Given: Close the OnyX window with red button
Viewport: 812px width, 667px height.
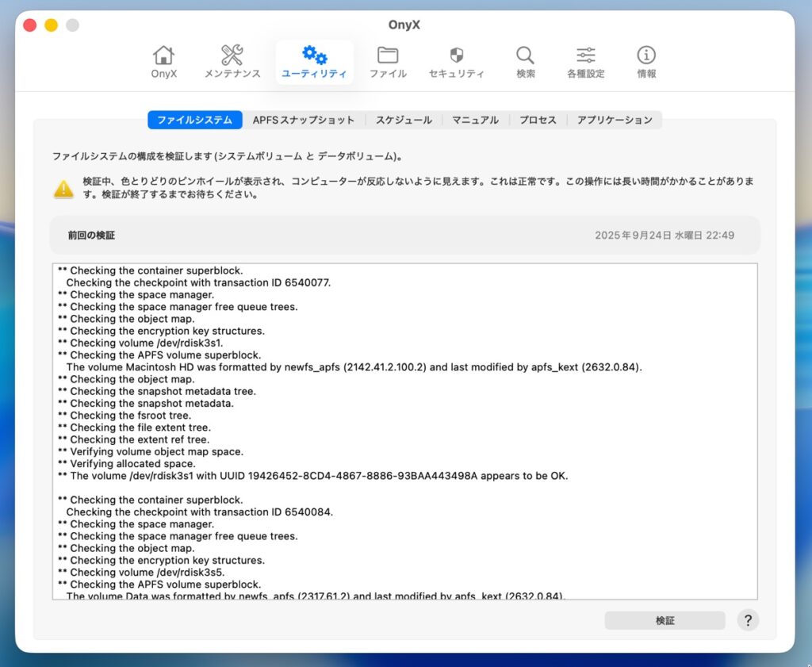Looking at the screenshot, I should tap(30, 25).
